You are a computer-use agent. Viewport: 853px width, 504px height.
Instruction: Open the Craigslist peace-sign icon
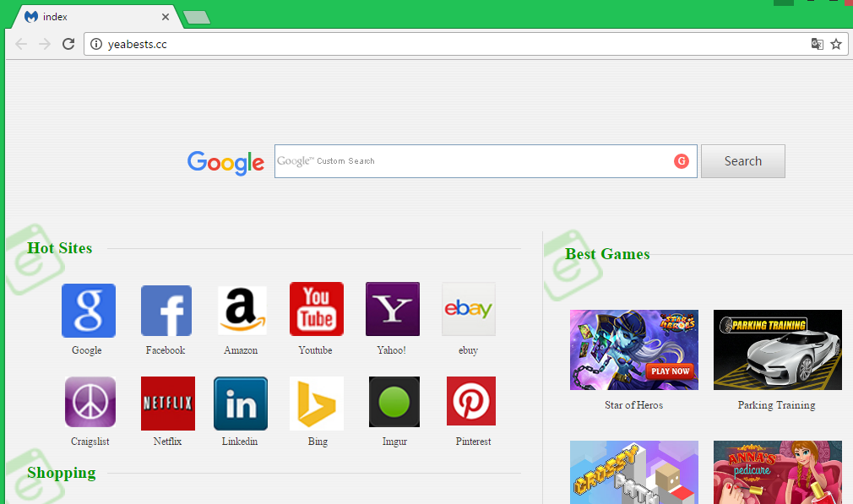[x=90, y=402]
